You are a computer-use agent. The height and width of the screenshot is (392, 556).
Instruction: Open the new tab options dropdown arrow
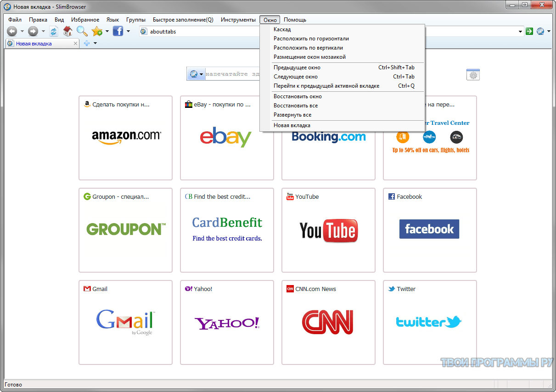pos(95,44)
